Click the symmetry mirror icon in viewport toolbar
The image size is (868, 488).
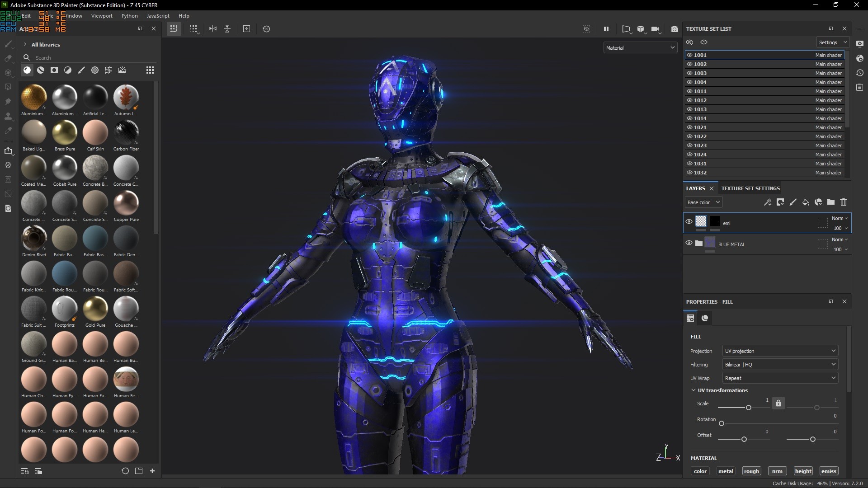213,29
